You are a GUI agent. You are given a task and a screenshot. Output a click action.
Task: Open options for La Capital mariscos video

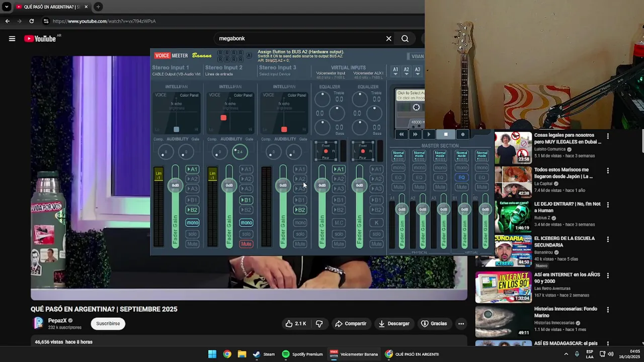click(608, 171)
